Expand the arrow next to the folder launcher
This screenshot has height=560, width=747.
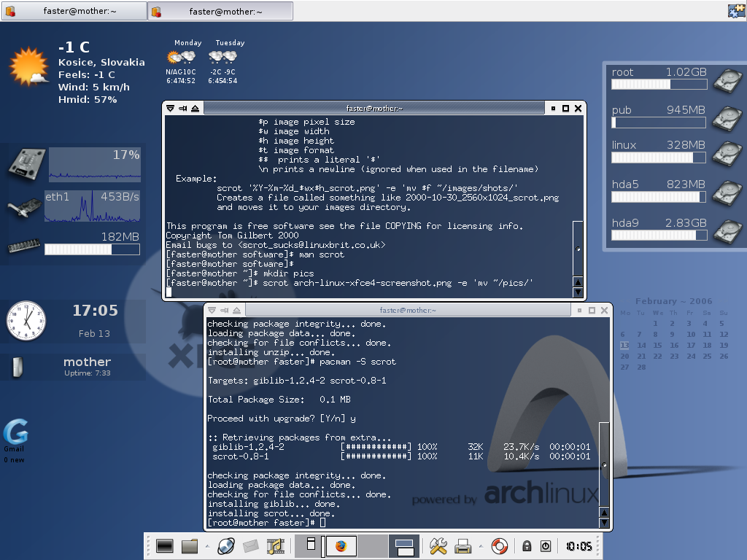pyautogui.click(x=208, y=545)
